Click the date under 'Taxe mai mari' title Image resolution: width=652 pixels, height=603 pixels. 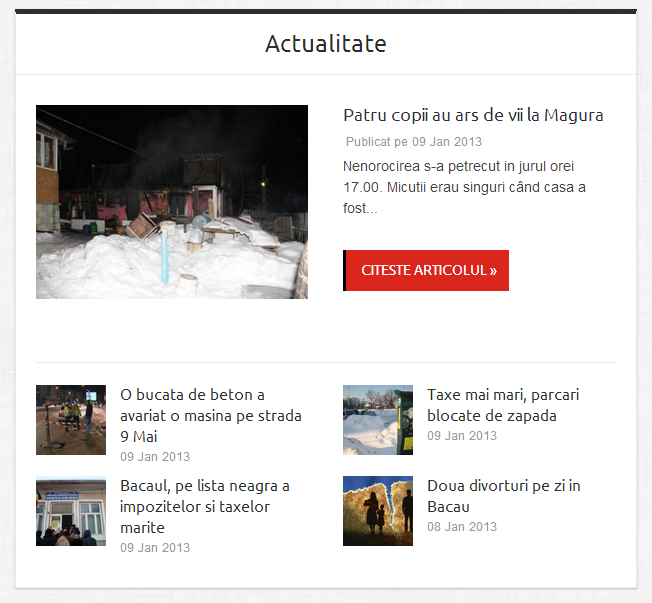point(461,436)
